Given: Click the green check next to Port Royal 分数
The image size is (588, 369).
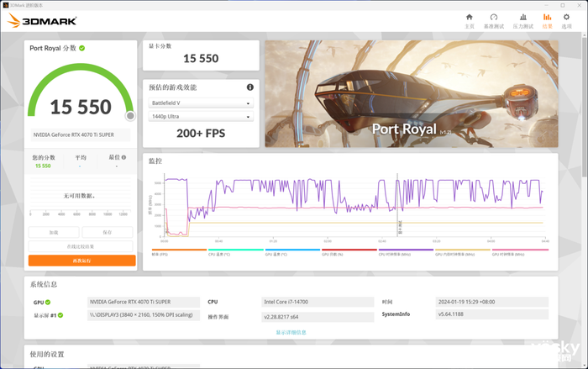Looking at the screenshot, I should point(82,48).
